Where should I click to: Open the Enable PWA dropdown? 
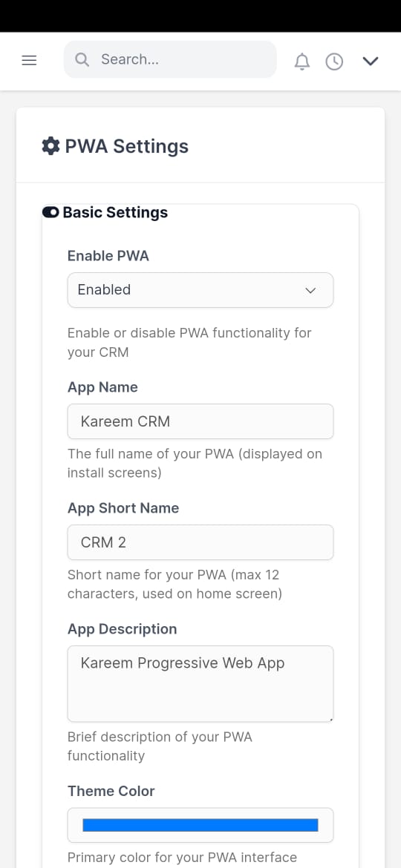(x=200, y=289)
